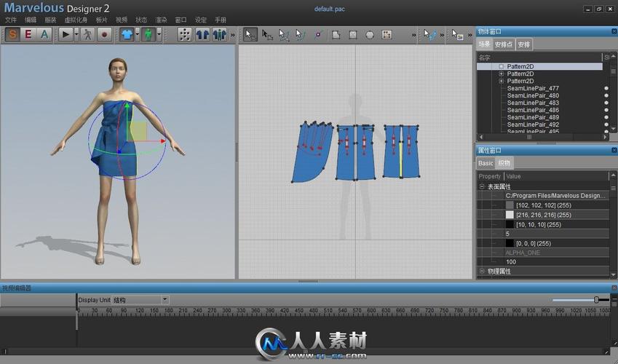Select the polygon pattern creation tool
Image resolution: width=618 pixels, height=364 pixels.
click(x=336, y=35)
